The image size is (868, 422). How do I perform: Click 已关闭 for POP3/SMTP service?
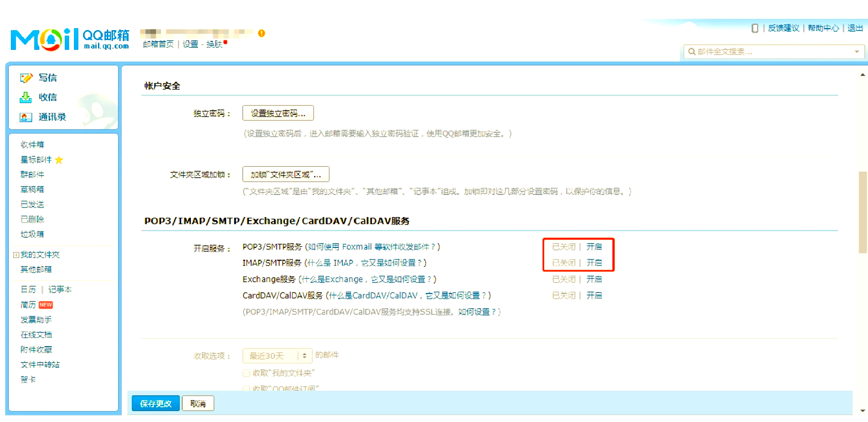coord(564,247)
